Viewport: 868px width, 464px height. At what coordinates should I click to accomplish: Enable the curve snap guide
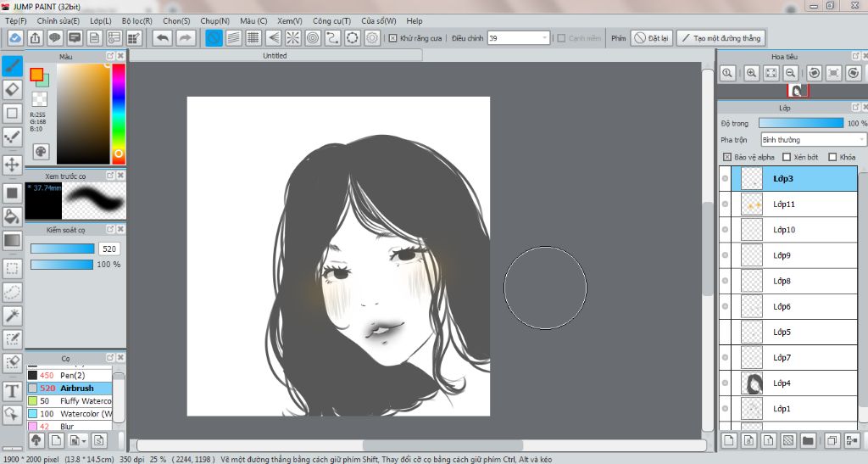coord(332,38)
